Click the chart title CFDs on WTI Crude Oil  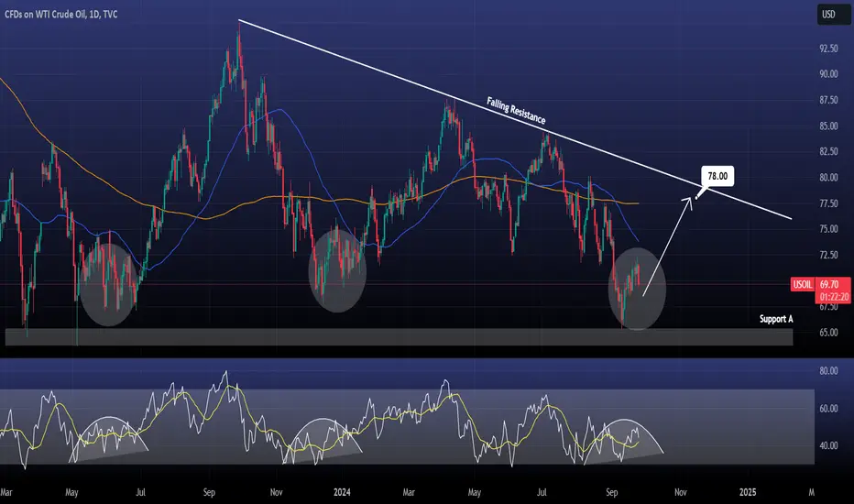click(x=45, y=14)
